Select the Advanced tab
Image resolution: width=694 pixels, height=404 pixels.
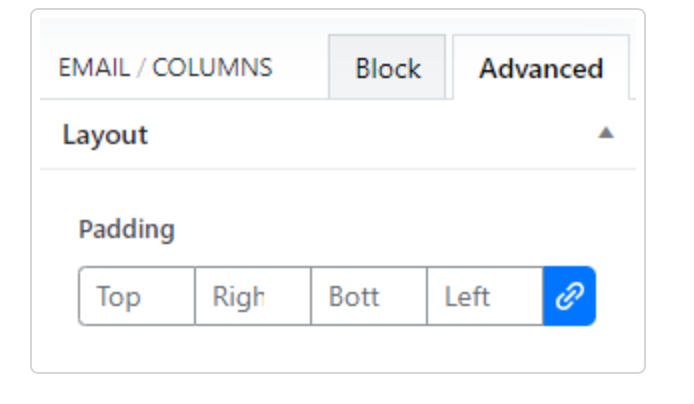540,68
